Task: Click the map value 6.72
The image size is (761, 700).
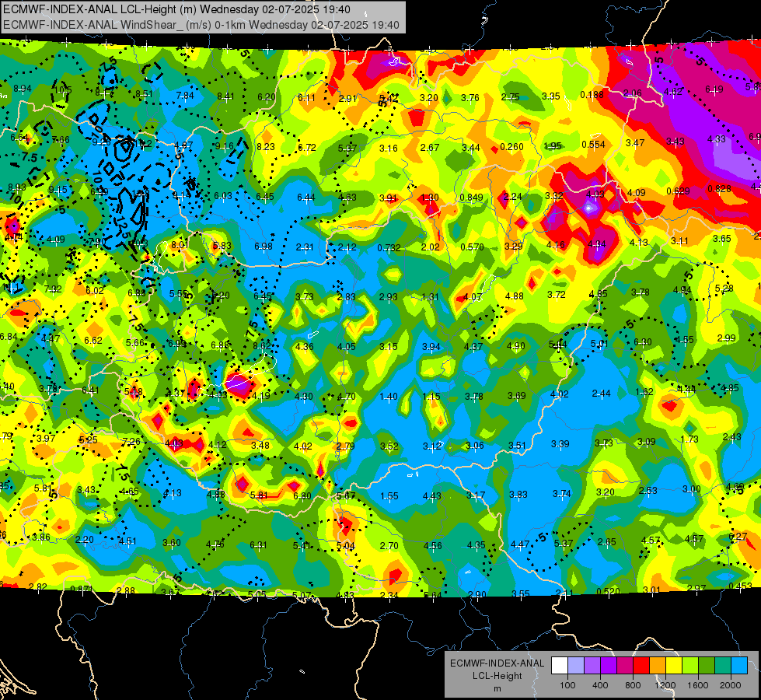Action: tap(307, 147)
